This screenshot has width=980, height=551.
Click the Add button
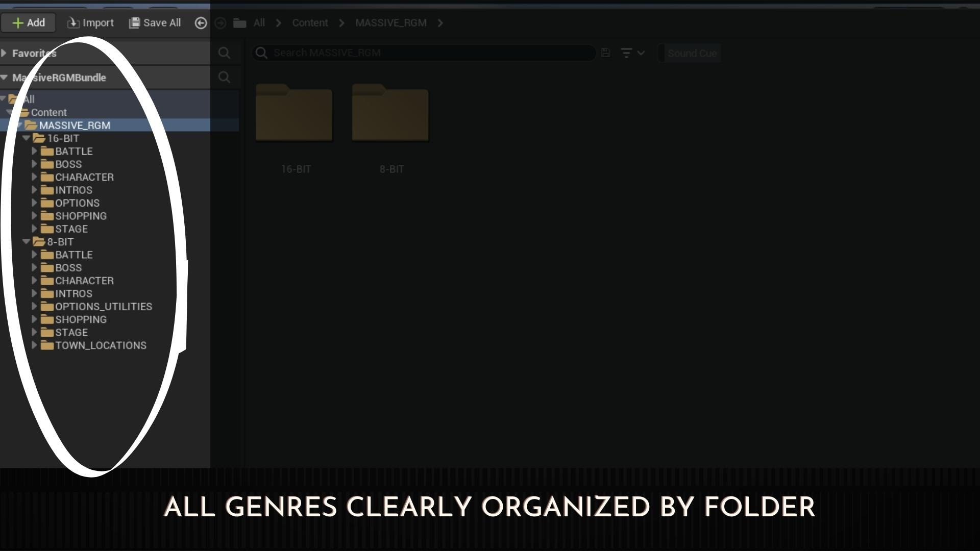29,23
